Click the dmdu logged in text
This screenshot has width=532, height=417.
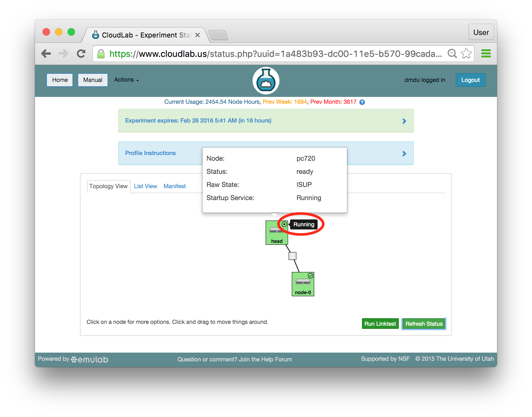(425, 80)
